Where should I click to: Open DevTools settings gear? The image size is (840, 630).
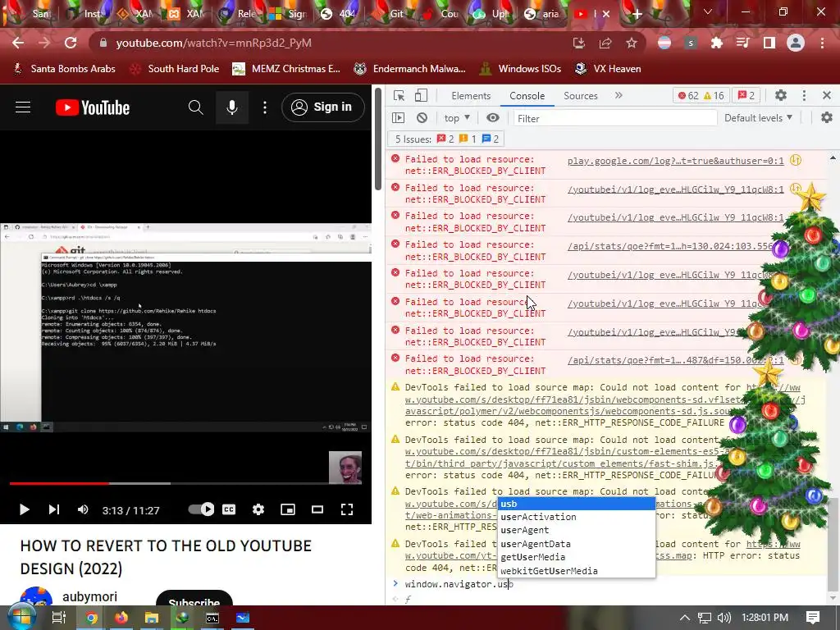(781, 95)
